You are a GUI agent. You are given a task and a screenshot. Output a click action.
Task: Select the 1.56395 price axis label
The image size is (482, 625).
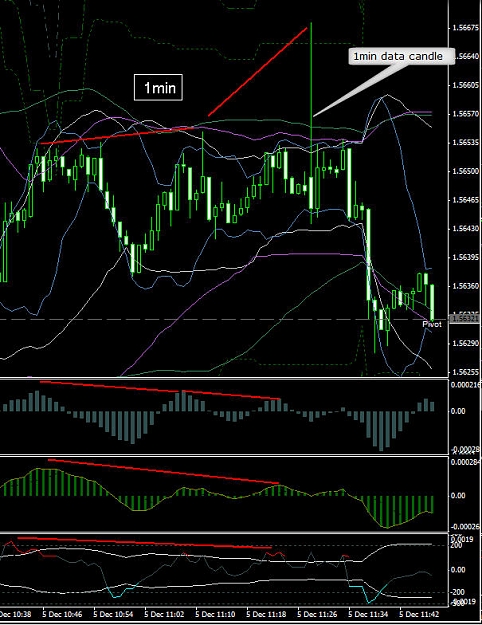[466, 257]
